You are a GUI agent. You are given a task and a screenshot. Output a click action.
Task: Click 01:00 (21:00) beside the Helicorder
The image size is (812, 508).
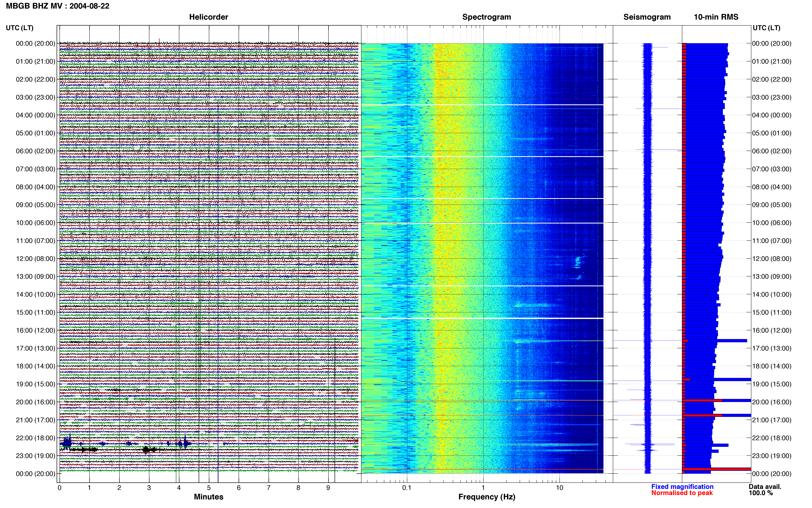click(35, 61)
